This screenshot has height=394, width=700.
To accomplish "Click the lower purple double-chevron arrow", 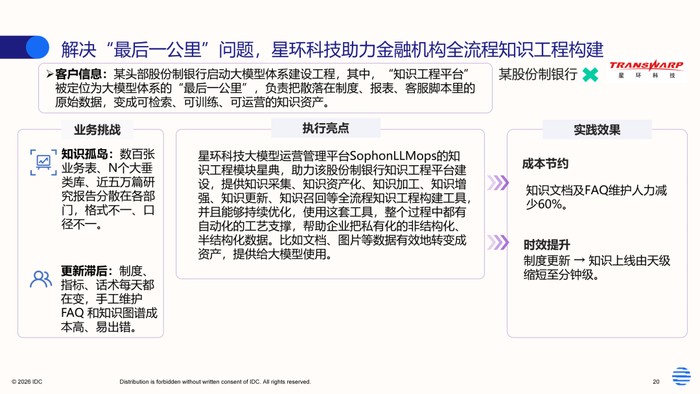I will [498, 242].
